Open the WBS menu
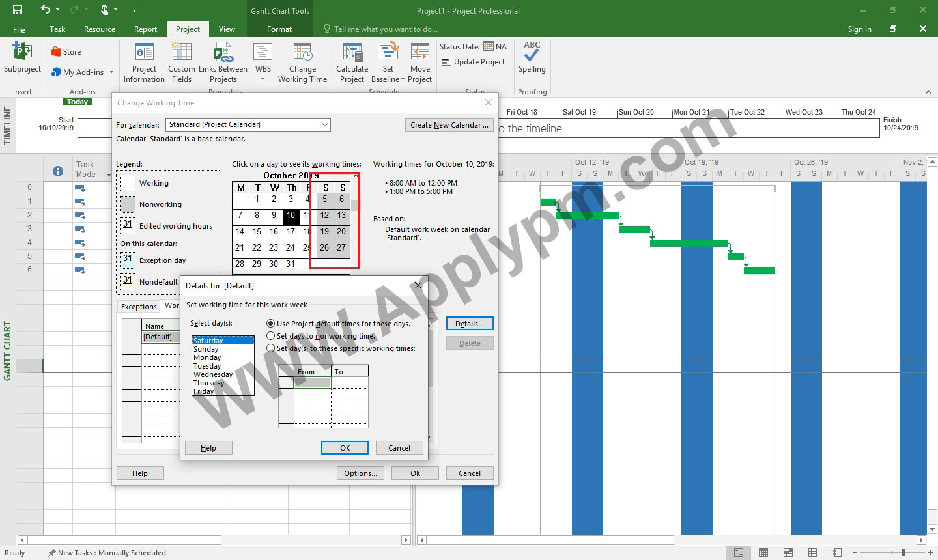Image resolution: width=938 pixels, height=560 pixels. tap(263, 63)
